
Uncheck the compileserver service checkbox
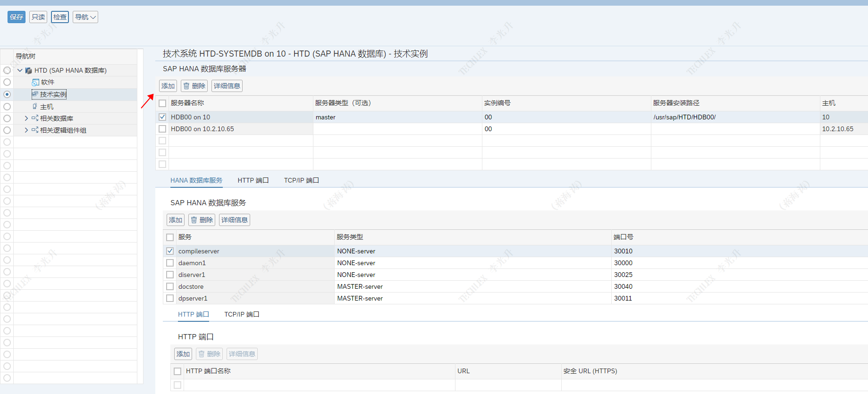click(x=170, y=251)
